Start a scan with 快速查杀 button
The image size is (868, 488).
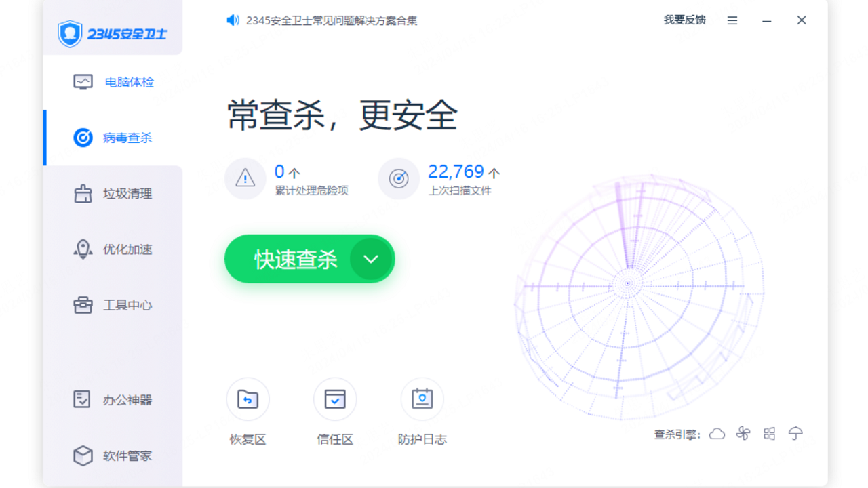pos(296,259)
